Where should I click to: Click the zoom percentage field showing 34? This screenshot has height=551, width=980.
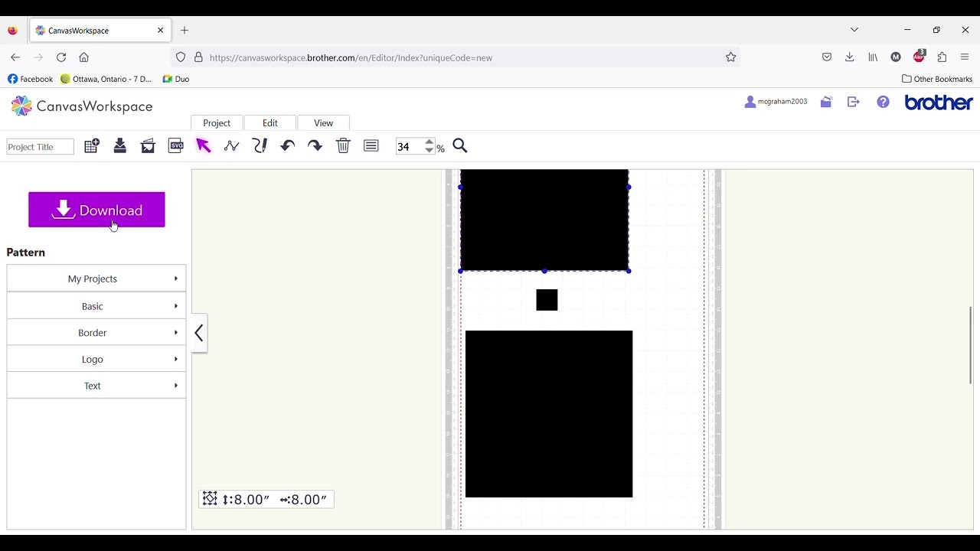410,146
